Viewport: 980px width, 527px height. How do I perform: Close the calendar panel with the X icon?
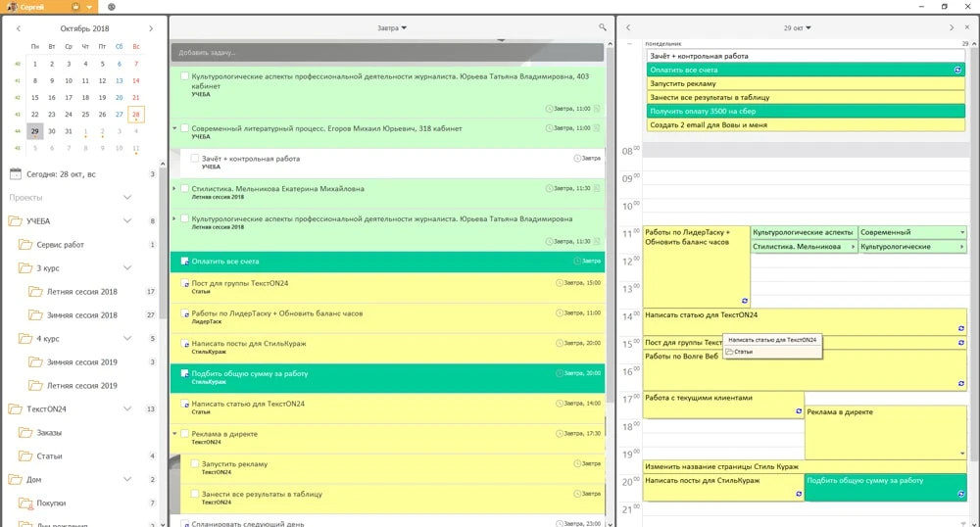point(966,28)
